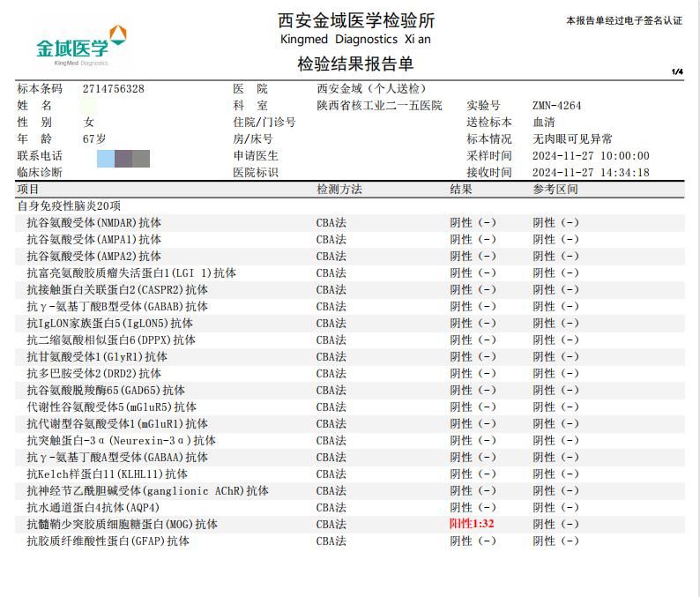The height and width of the screenshot is (597, 700).
Task: Select the IgLON5 antibody row name
Action: coord(110,324)
